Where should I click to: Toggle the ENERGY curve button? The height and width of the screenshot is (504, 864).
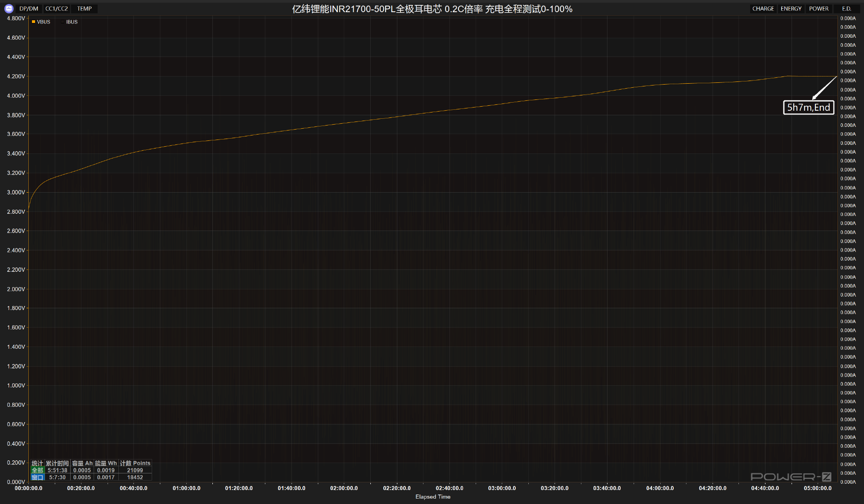point(791,9)
